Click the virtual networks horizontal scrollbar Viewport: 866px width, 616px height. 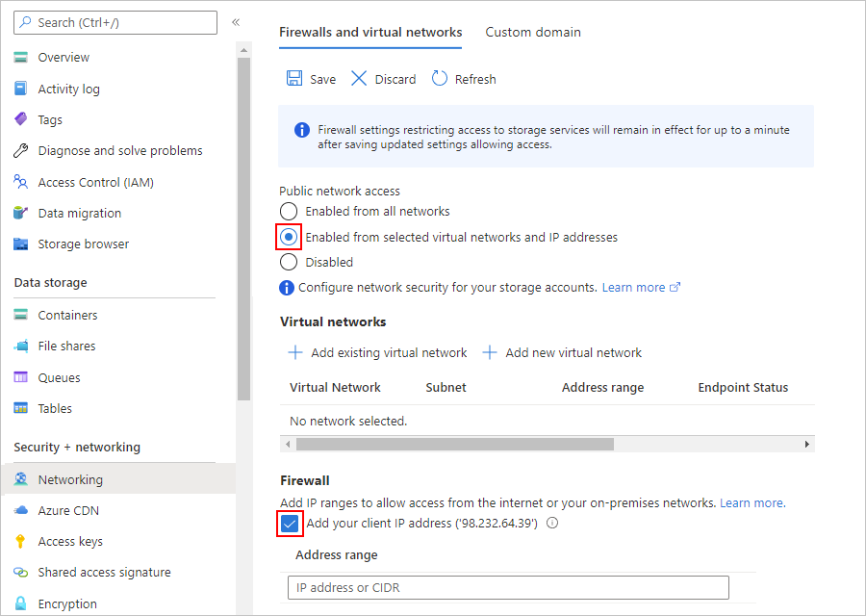click(x=454, y=445)
